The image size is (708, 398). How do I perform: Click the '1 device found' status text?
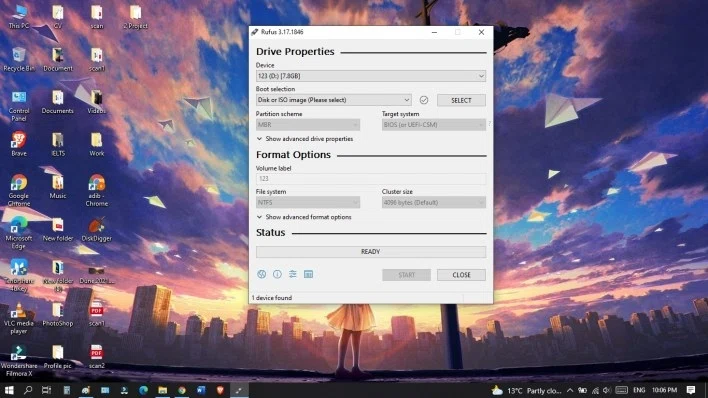(x=272, y=298)
